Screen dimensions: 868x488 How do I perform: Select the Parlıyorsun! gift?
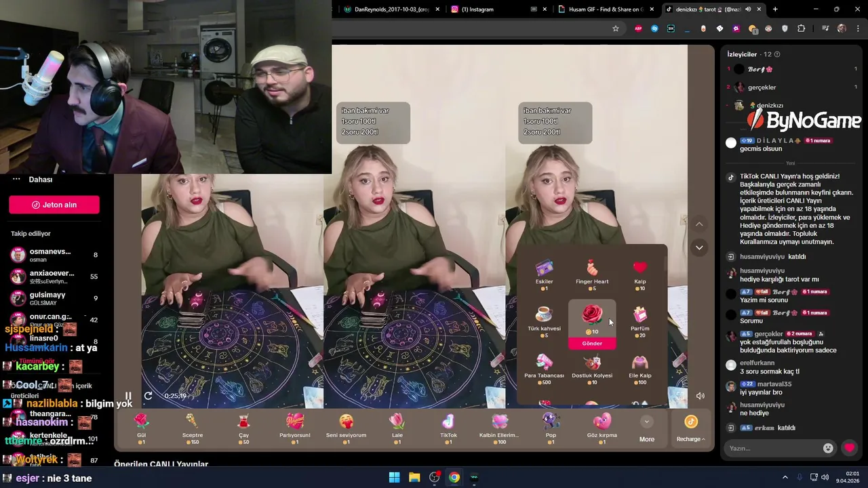click(295, 428)
